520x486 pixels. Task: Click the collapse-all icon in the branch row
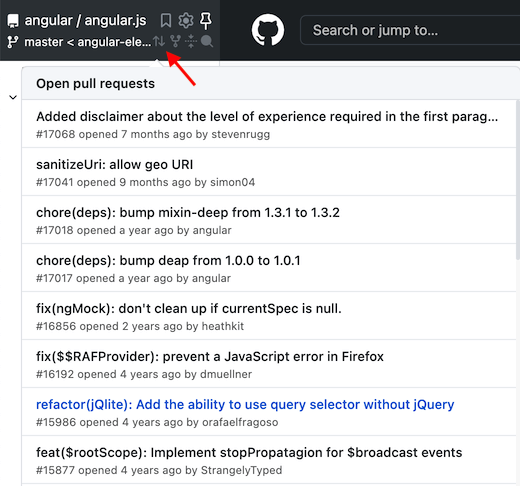point(191,41)
